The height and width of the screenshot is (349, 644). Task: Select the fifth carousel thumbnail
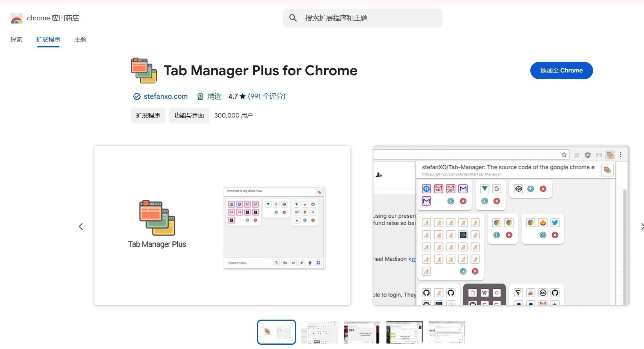click(447, 332)
